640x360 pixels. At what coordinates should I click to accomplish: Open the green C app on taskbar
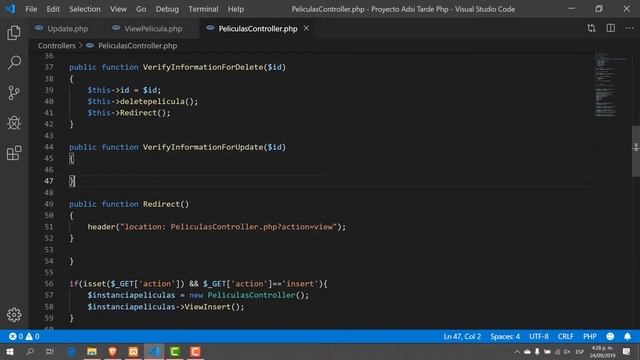coord(175,351)
